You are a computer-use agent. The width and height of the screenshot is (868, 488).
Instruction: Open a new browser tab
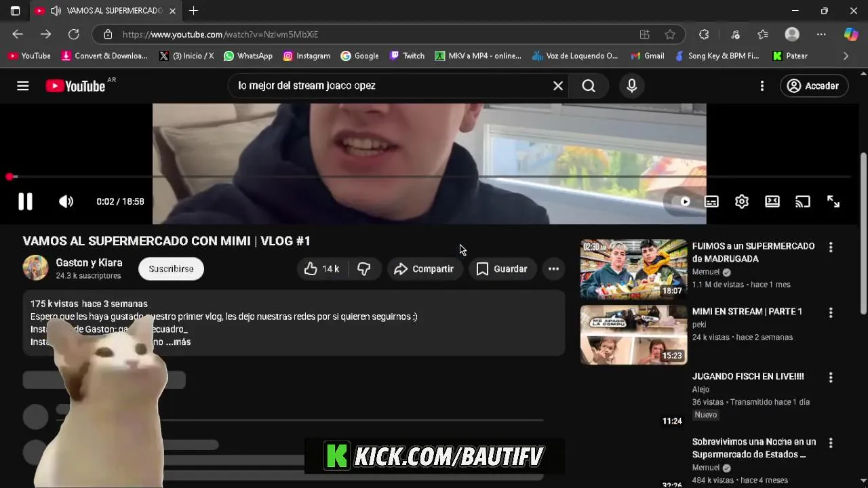point(194,11)
